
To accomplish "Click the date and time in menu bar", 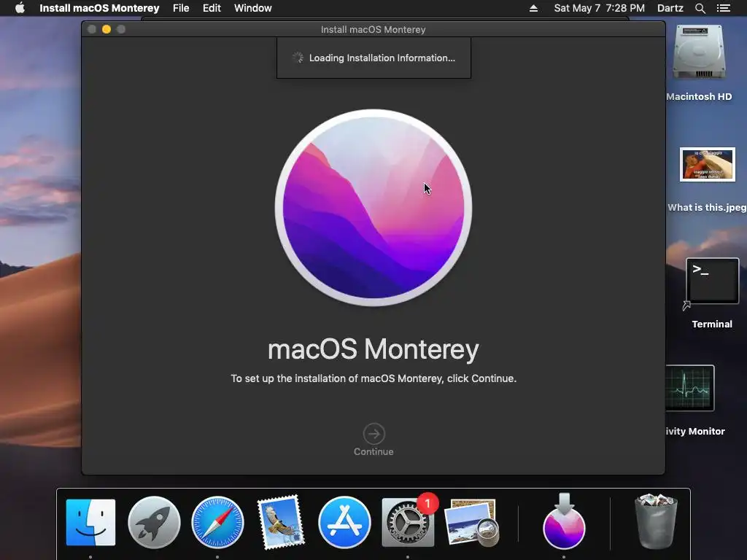I will point(599,8).
